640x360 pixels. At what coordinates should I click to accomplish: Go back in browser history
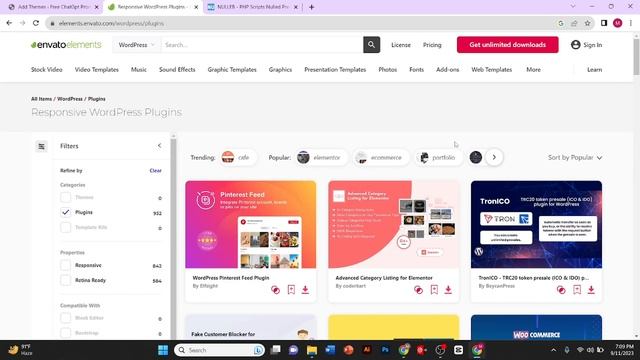point(9,23)
